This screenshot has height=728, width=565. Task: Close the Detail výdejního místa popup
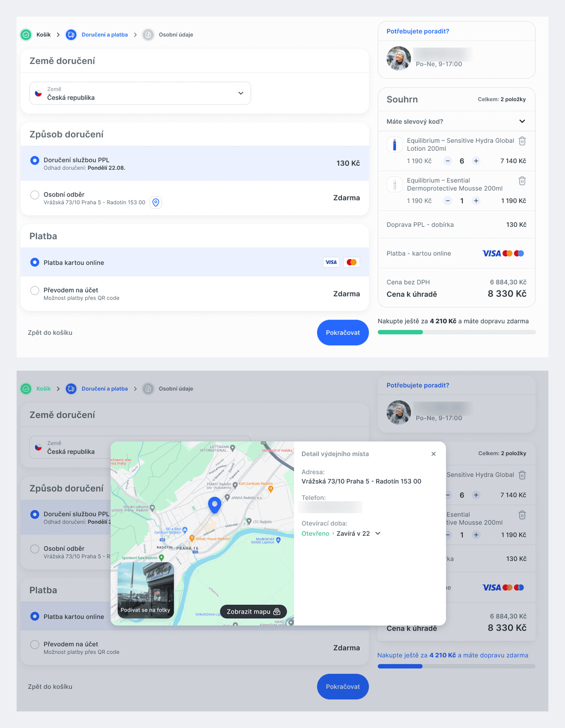coord(434,454)
